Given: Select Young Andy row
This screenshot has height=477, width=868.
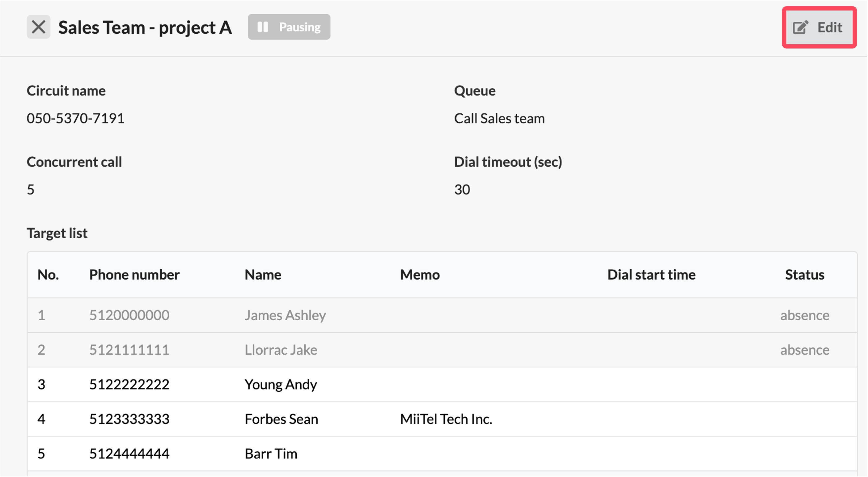Looking at the screenshot, I should click(442, 385).
